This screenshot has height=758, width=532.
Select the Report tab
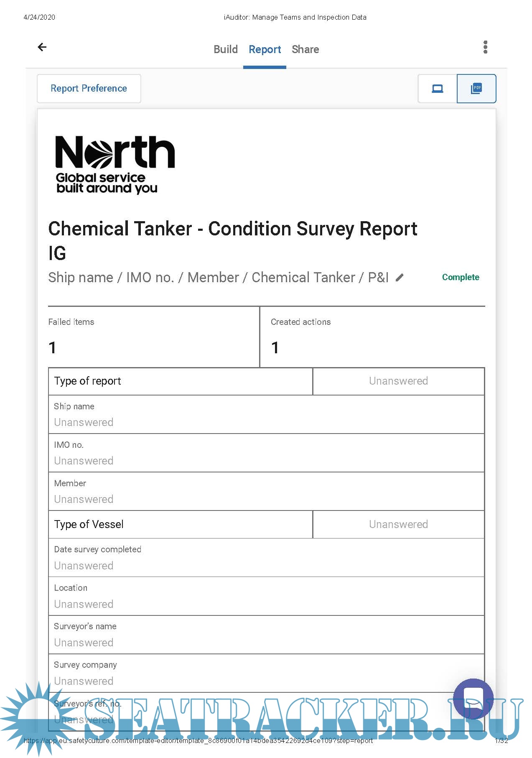(x=265, y=49)
